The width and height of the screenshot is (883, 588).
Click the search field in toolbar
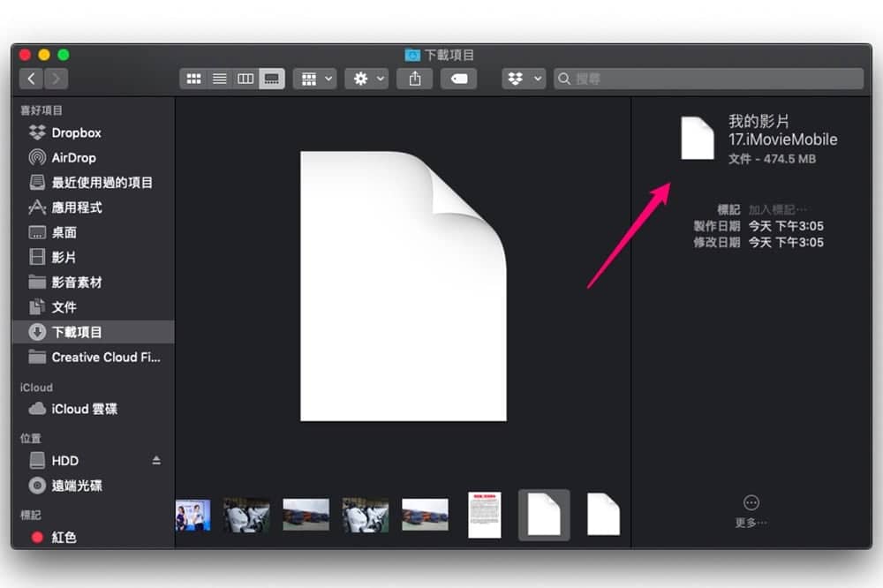point(708,79)
